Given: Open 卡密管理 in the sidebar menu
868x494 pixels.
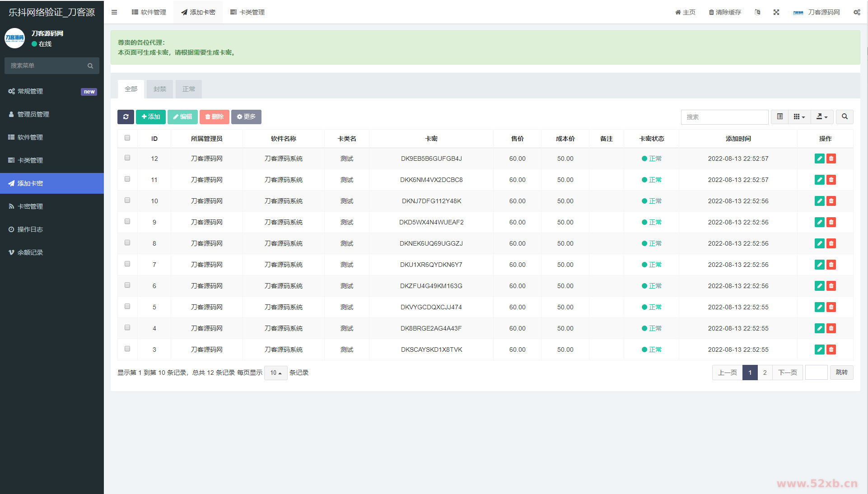Looking at the screenshot, I should tap(30, 206).
